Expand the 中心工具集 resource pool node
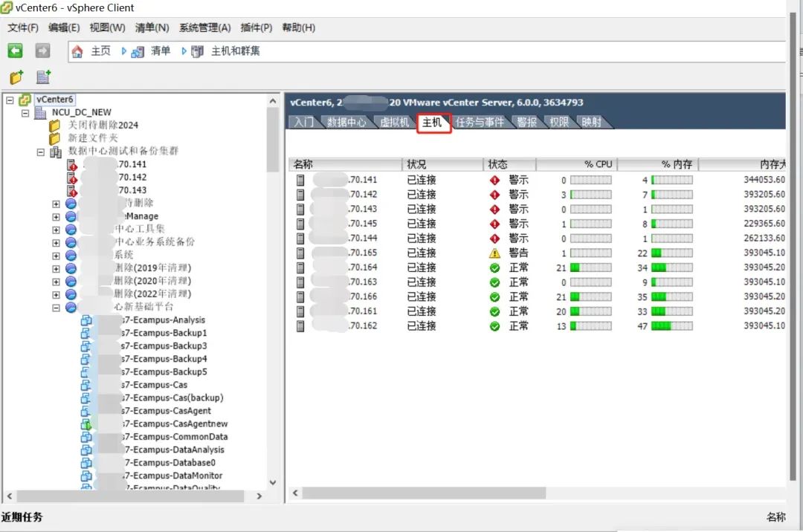 [x=56, y=230]
